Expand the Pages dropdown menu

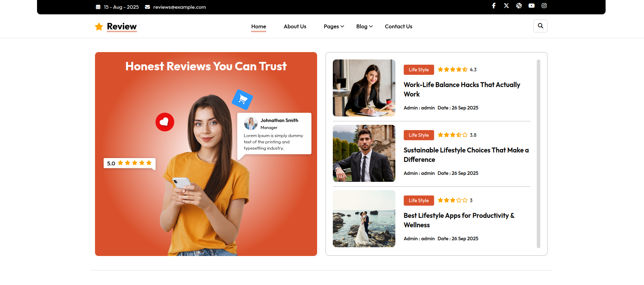coord(334,27)
